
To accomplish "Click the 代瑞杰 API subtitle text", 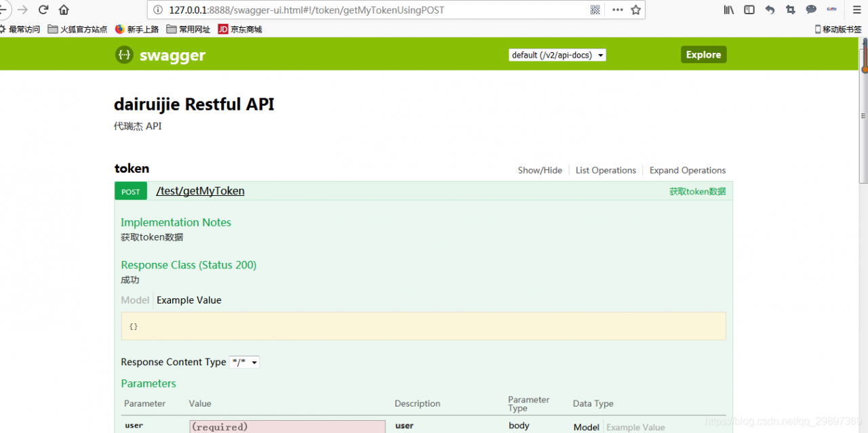I will (x=138, y=126).
